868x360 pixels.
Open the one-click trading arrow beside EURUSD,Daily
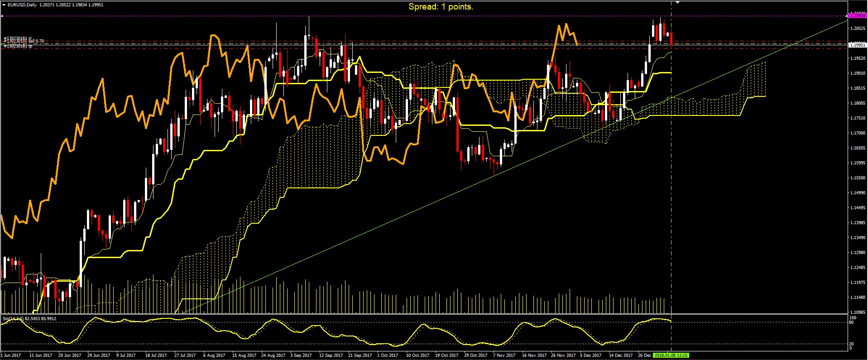coord(4,5)
